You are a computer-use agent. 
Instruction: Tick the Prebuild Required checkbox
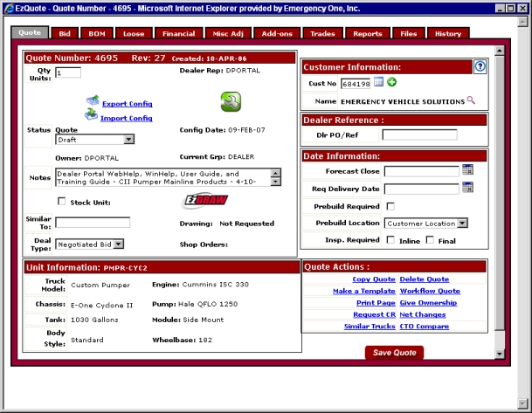click(390, 206)
